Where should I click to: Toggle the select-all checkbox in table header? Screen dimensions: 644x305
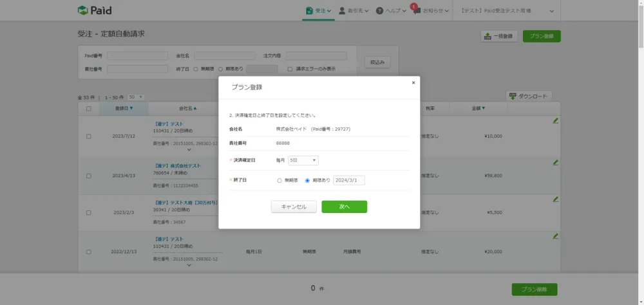(x=89, y=109)
